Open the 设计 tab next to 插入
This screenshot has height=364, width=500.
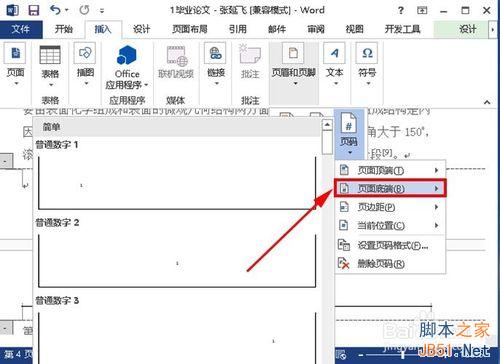(142, 29)
